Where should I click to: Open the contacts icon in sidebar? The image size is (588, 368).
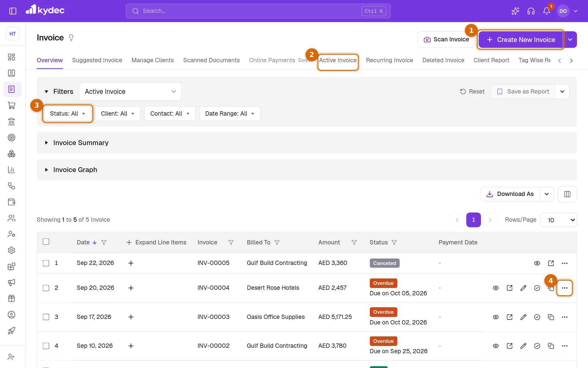[x=11, y=73]
